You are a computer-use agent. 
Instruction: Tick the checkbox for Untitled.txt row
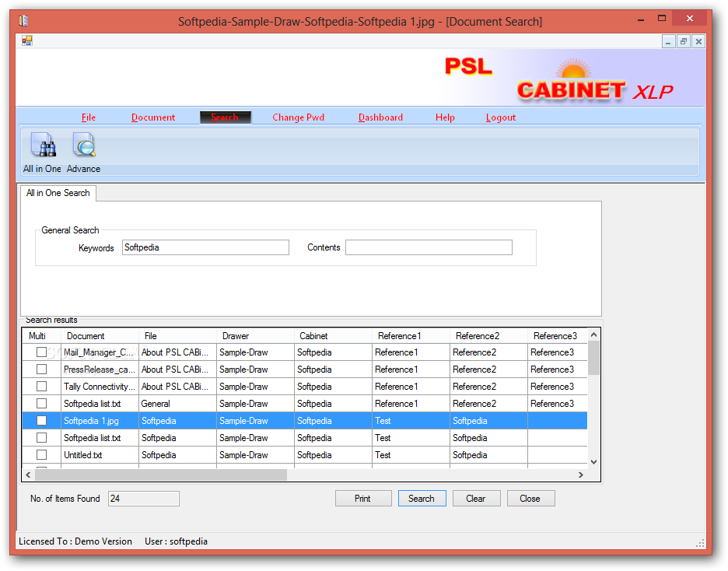pos(42,455)
